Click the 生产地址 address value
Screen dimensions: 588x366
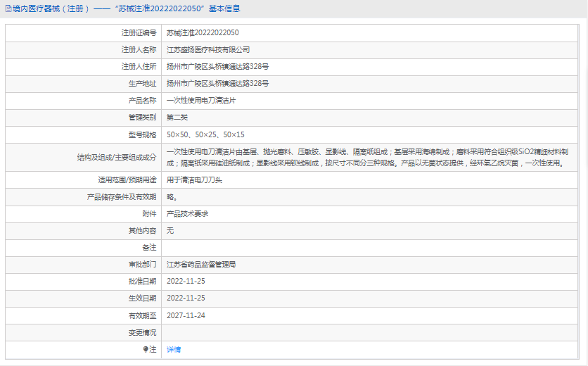click(x=217, y=83)
